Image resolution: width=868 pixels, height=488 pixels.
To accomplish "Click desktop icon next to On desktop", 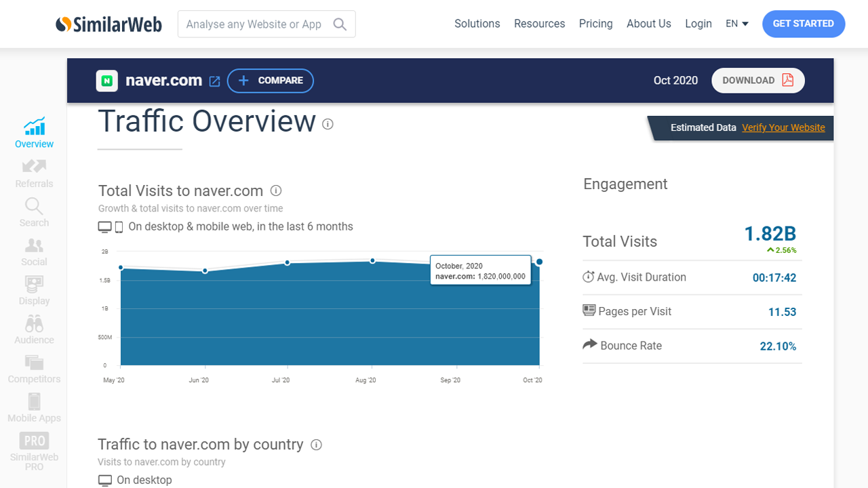I will tap(105, 481).
